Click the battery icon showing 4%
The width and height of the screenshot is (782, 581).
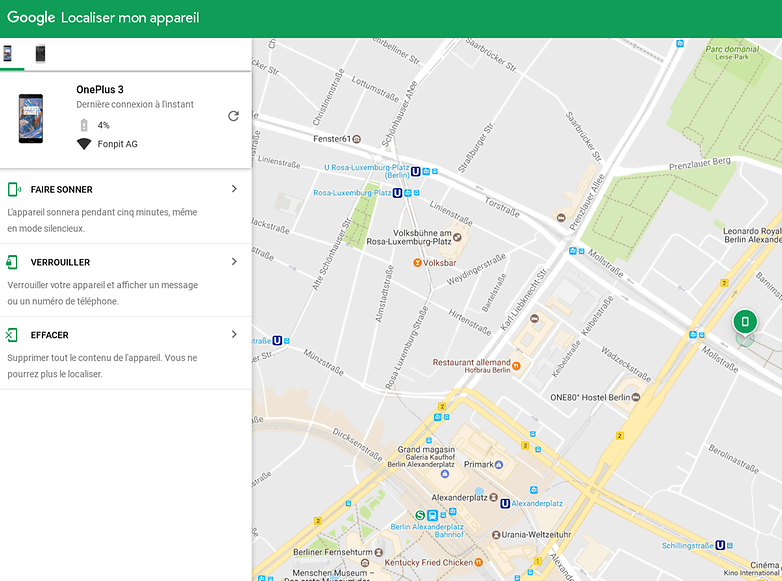point(84,125)
